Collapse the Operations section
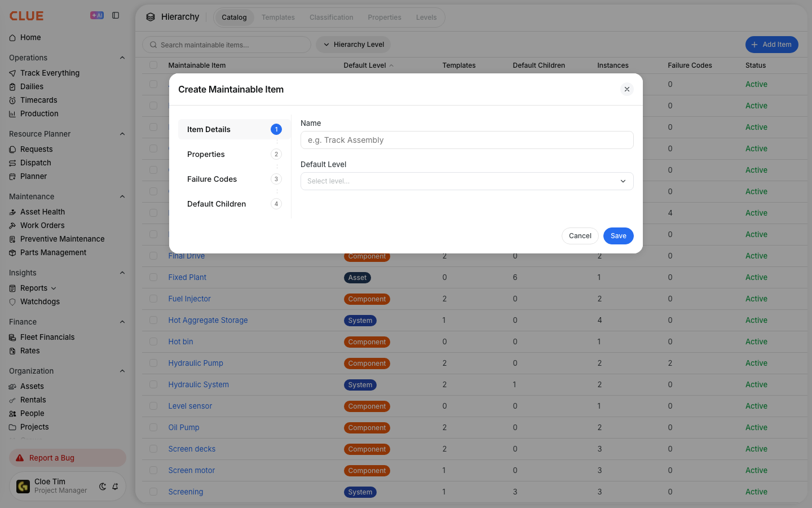Image resolution: width=812 pixels, height=508 pixels. [122, 58]
